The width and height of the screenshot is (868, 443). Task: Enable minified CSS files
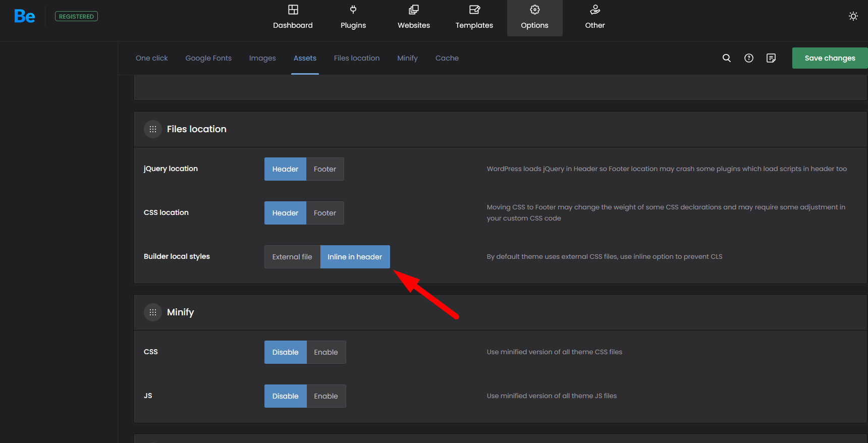[x=325, y=352]
